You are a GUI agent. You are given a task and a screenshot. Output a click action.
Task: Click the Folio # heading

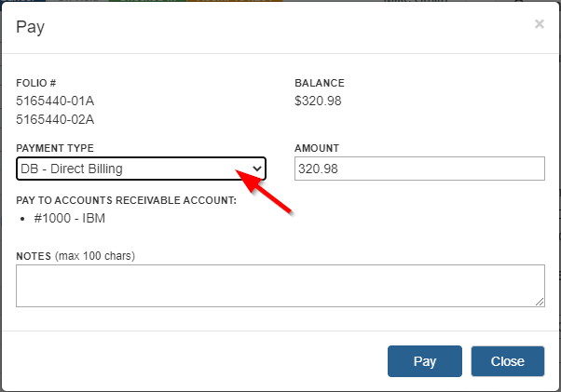(x=36, y=83)
